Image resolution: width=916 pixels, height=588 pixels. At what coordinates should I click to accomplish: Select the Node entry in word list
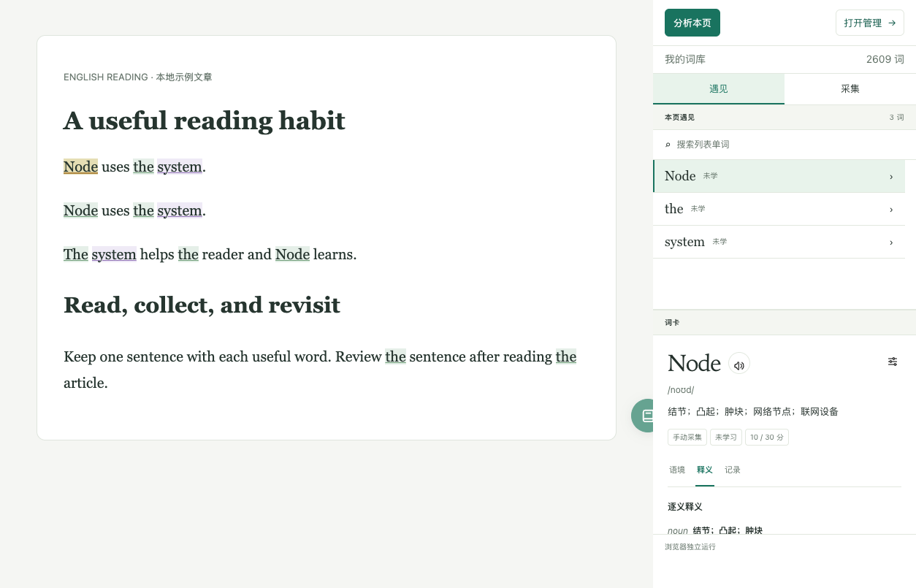[779, 176]
